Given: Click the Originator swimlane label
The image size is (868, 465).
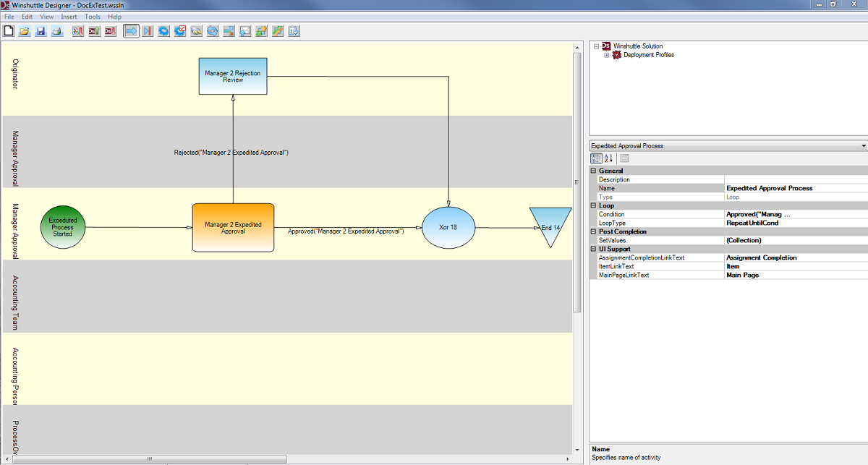Looking at the screenshot, I should pyautogui.click(x=15, y=74).
